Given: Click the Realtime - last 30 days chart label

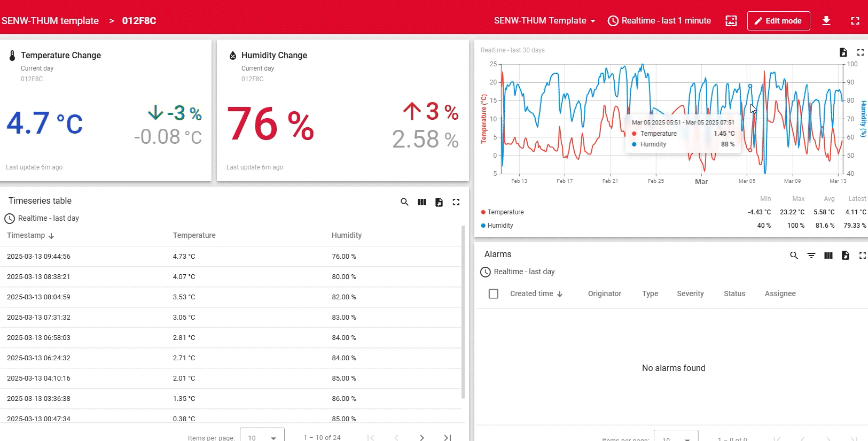Looking at the screenshot, I should (x=512, y=50).
